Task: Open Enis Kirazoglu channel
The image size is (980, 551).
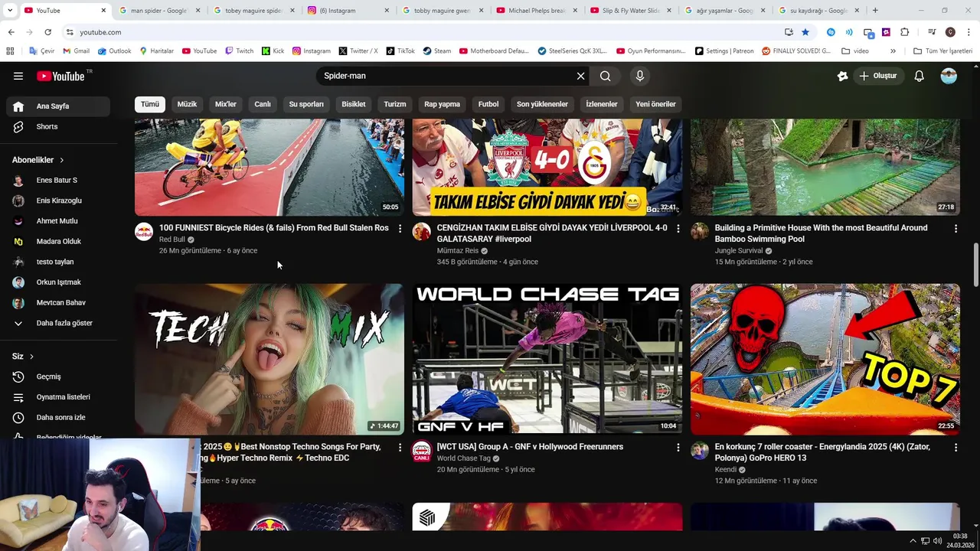Action: tap(59, 201)
